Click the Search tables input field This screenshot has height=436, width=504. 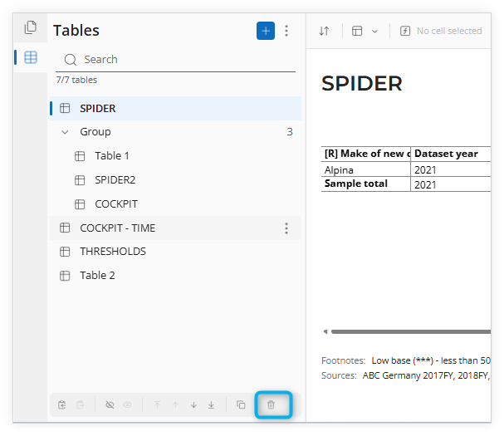click(x=175, y=60)
